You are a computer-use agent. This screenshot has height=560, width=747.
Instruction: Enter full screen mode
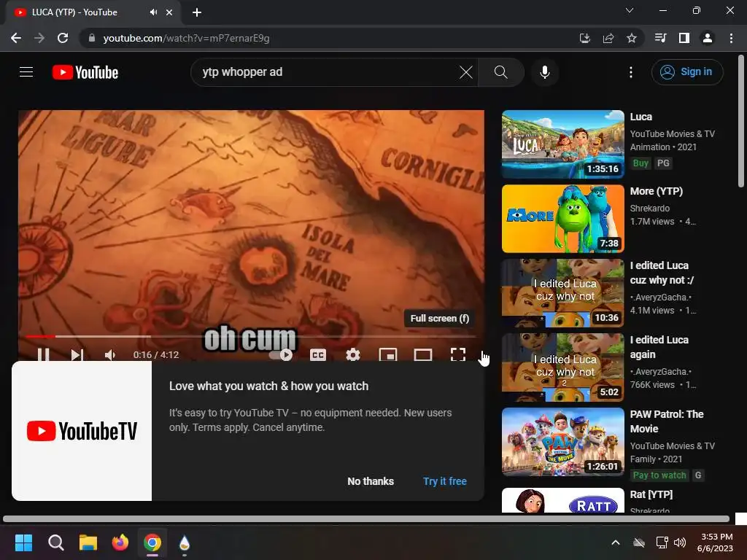tap(458, 355)
